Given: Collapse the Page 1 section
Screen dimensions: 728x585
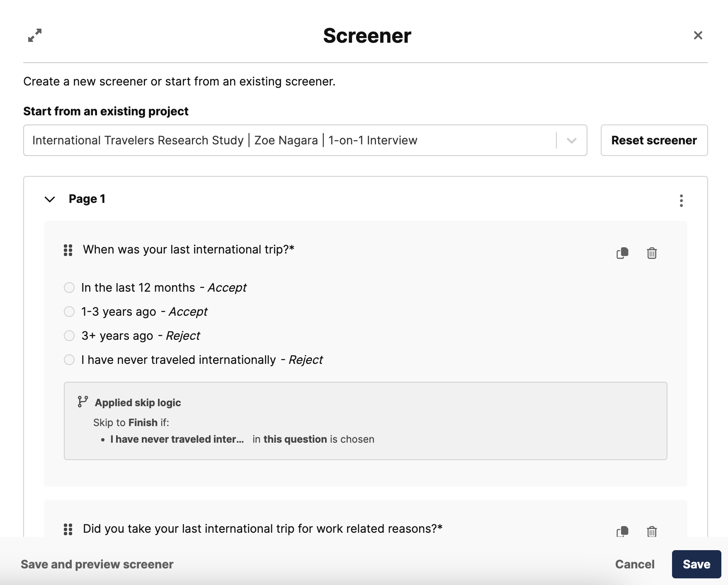Looking at the screenshot, I should click(x=50, y=200).
